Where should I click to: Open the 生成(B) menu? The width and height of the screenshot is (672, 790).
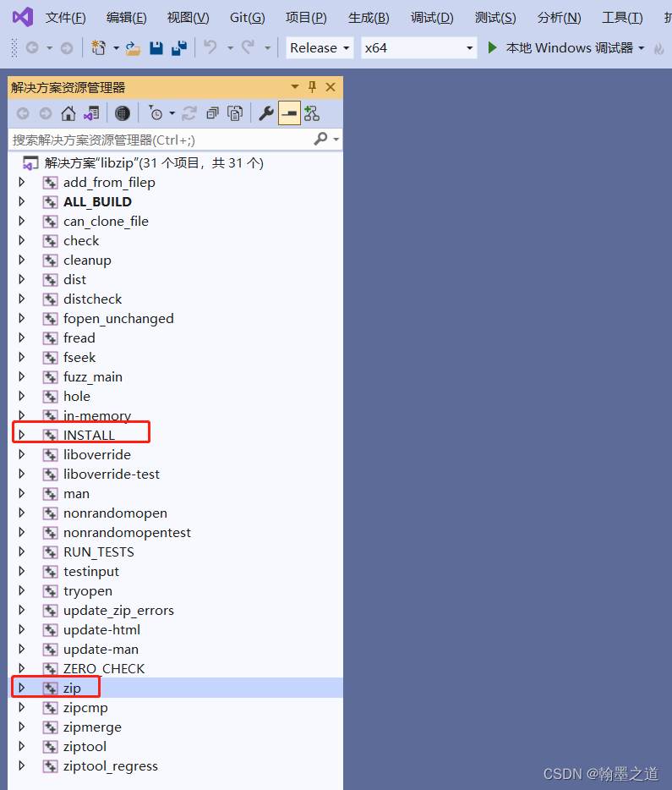[x=369, y=18]
